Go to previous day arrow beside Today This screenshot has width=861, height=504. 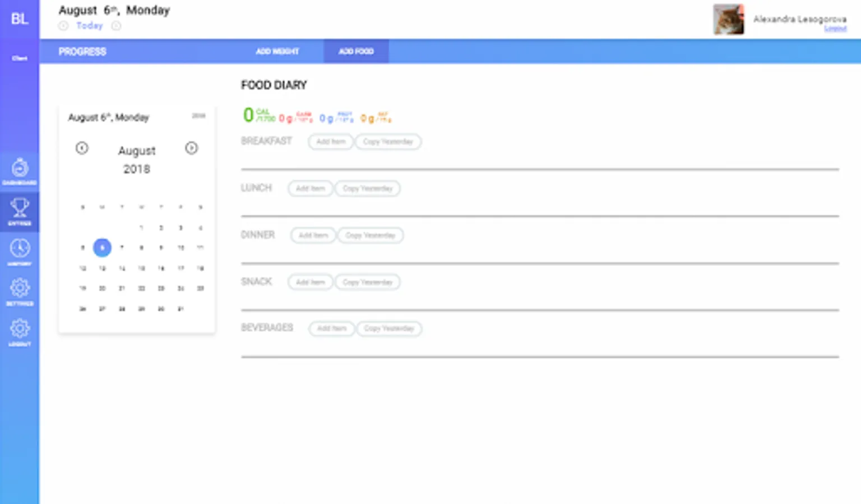click(x=63, y=26)
